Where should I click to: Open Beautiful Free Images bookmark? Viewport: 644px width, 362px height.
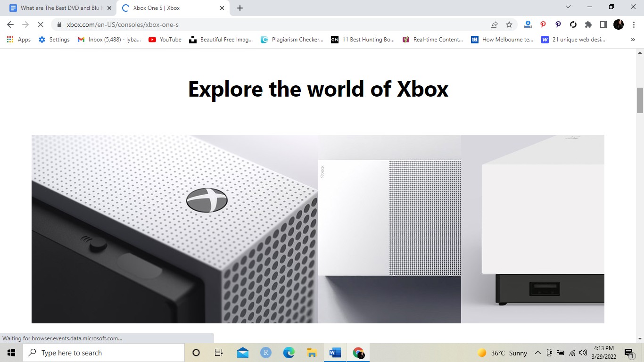tap(221, 40)
